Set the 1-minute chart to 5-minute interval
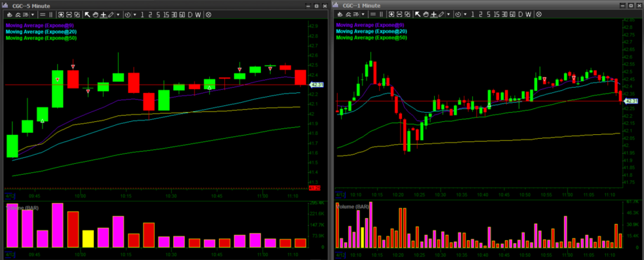 [488, 14]
